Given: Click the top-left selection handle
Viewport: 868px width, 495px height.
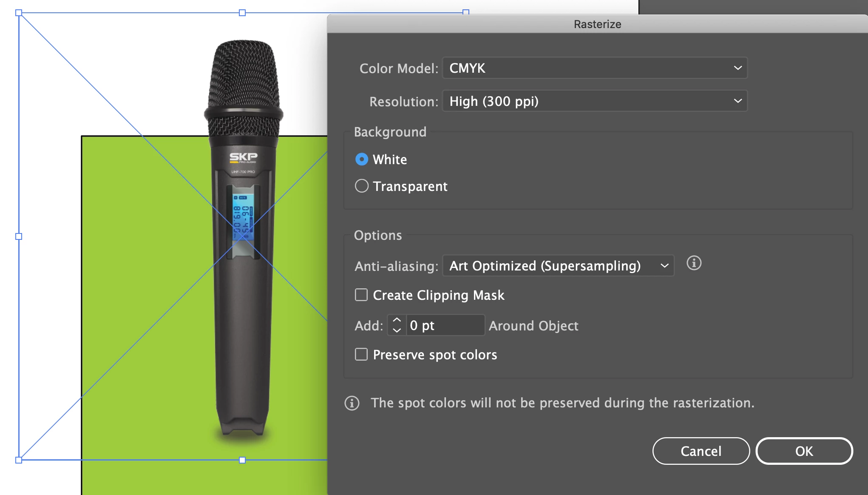Looking at the screenshot, I should coord(19,13).
